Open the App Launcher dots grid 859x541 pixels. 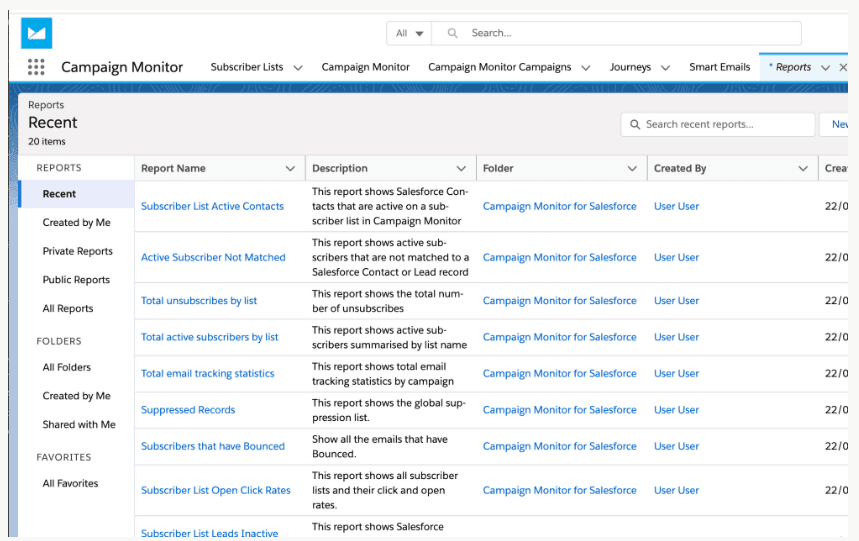pyautogui.click(x=36, y=67)
